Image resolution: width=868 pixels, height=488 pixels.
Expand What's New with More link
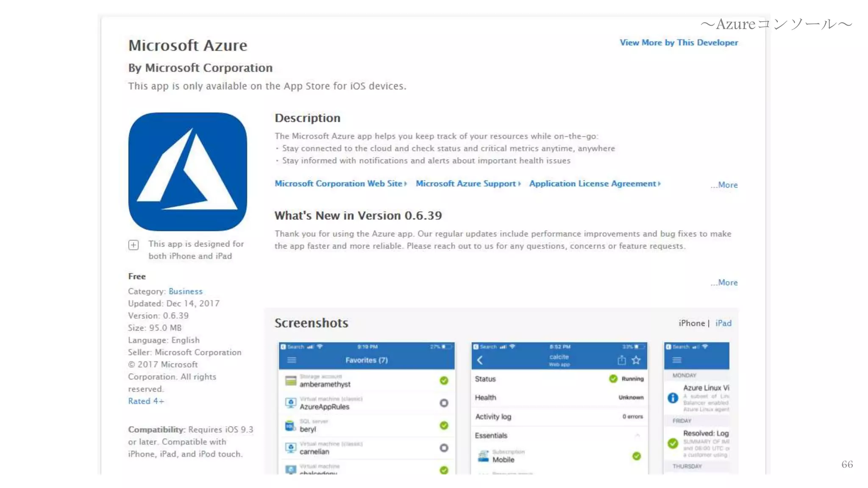[x=724, y=283]
